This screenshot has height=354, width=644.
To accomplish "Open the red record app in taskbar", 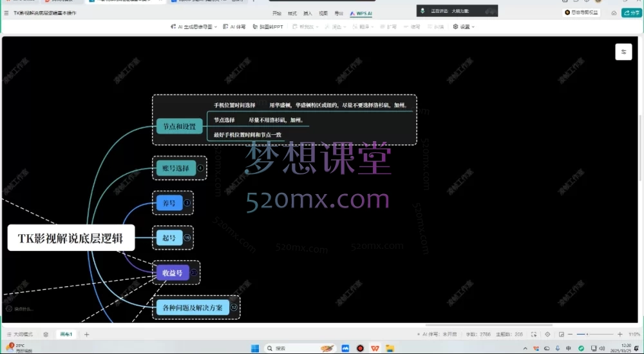I will 360,348.
